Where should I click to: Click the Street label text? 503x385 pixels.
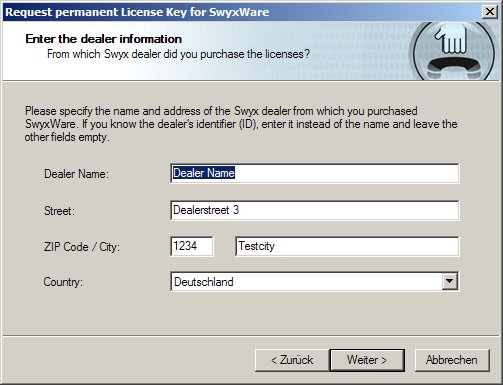(59, 211)
